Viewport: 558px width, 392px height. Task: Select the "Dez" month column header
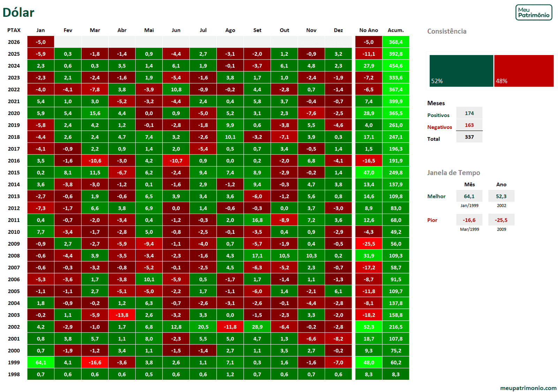click(x=338, y=30)
